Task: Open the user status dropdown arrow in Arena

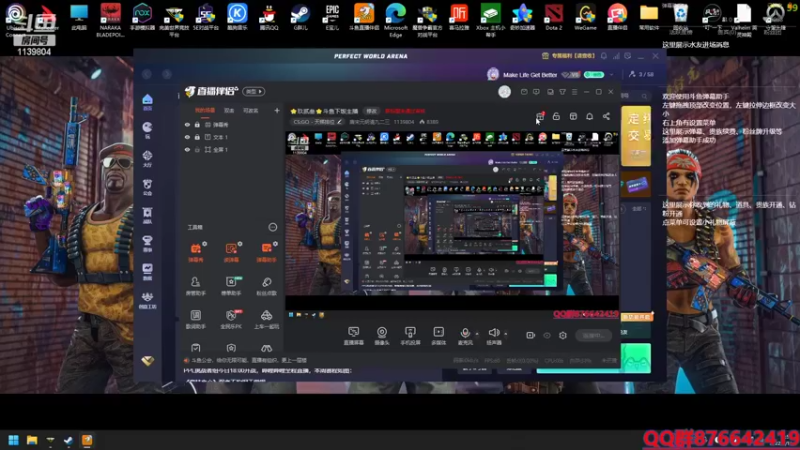Action: (x=611, y=74)
